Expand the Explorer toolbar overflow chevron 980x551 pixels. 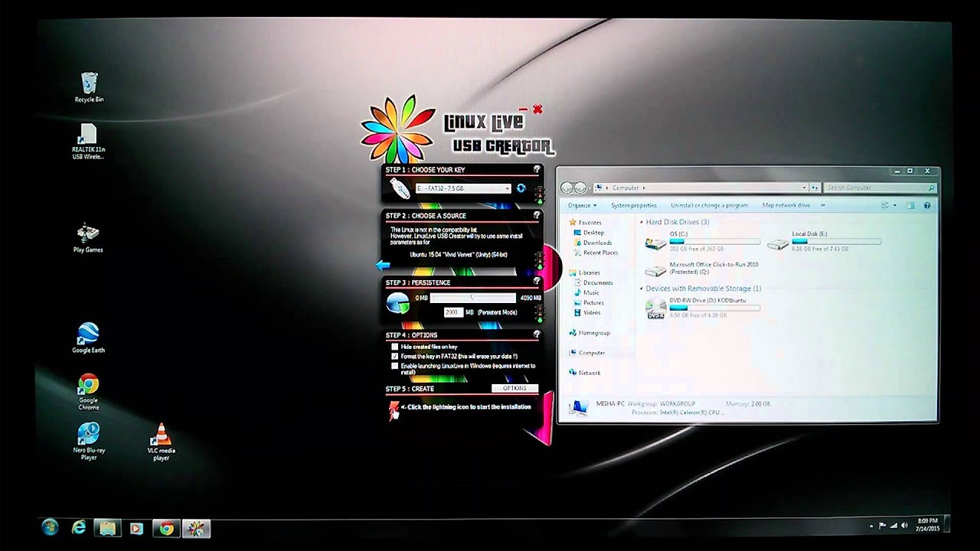point(823,205)
